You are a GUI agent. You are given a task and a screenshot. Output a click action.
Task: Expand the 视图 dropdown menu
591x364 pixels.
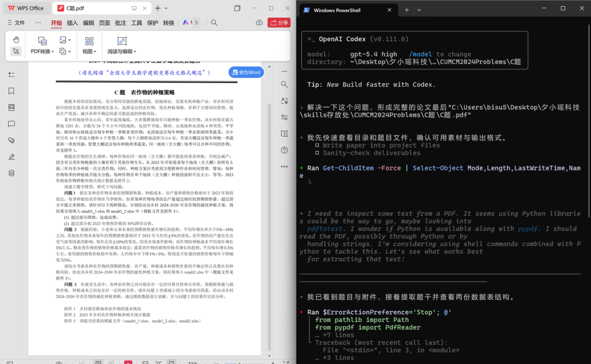point(89,51)
